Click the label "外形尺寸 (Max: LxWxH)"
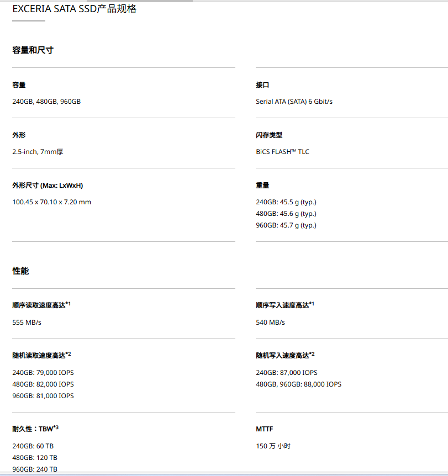The image size is (448, 476). click(x=48, y=186)
